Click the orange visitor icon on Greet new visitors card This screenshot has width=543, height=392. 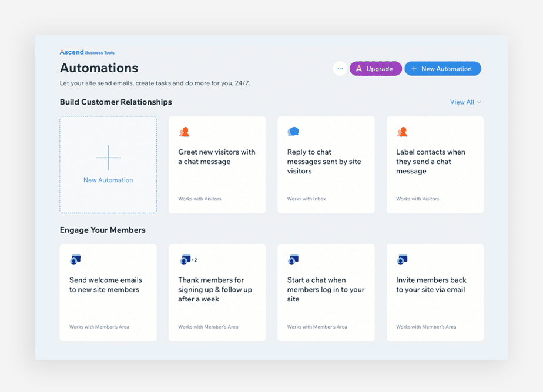(184, 131)
